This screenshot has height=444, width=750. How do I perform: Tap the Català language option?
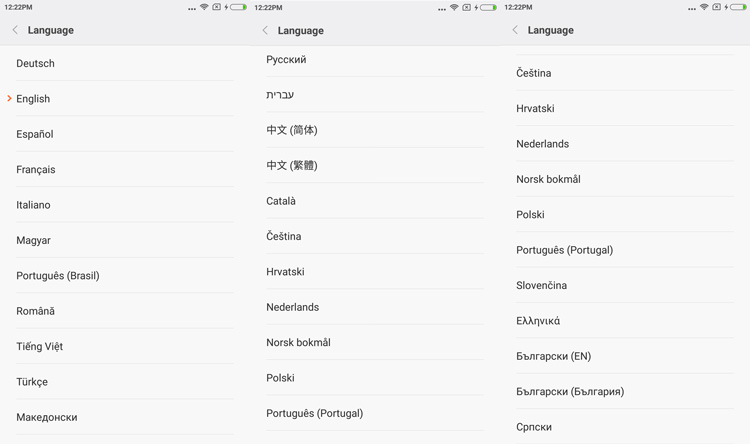[x=281, y=201]
